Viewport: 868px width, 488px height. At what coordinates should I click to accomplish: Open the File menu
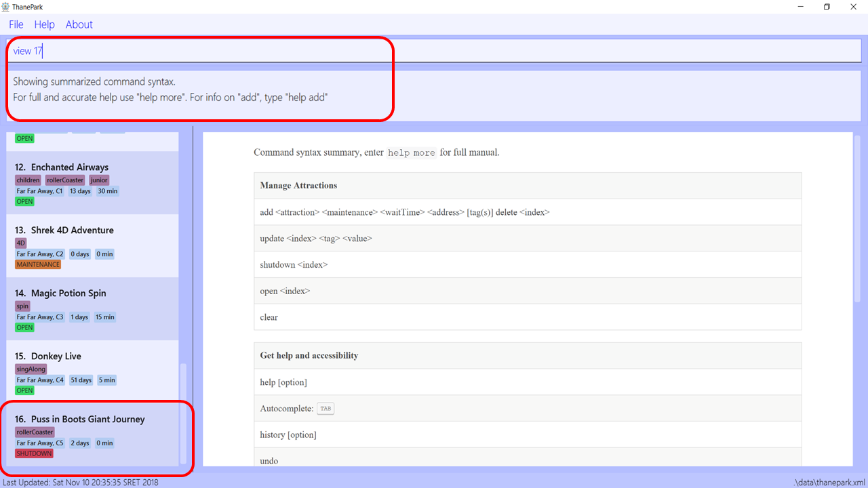tap(16, 24)
